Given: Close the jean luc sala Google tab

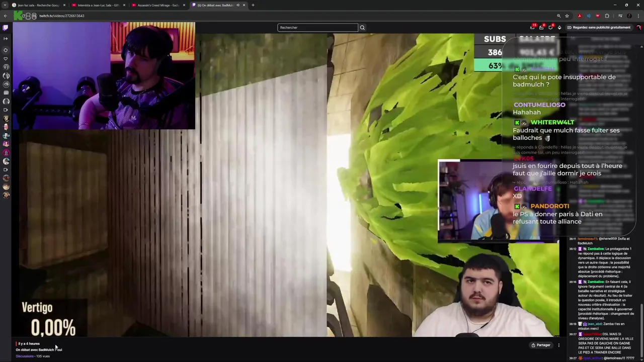Looking at the screenshot, I should [64, 5].
